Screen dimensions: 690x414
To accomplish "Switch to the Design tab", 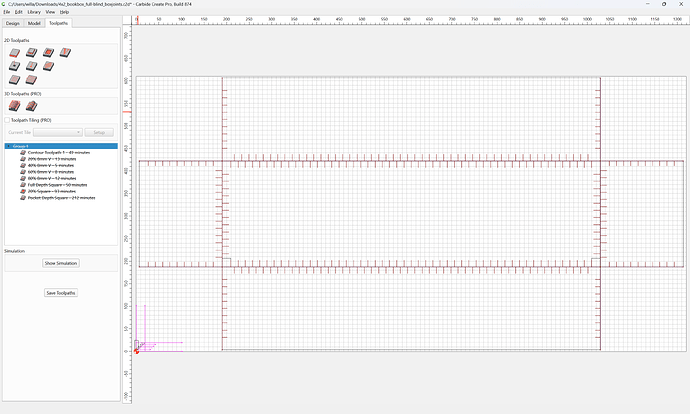I will (13, 23).
